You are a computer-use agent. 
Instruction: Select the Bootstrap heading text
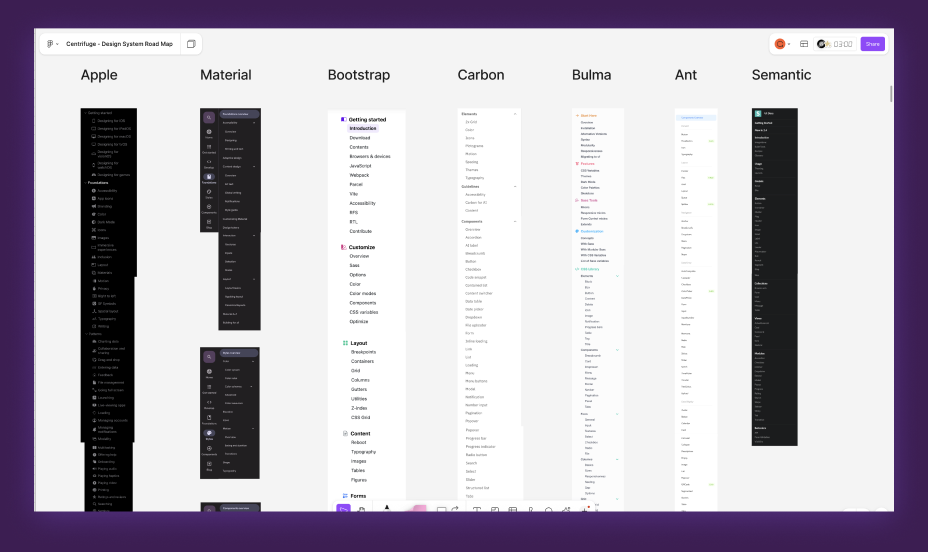(x=359, y=75)
